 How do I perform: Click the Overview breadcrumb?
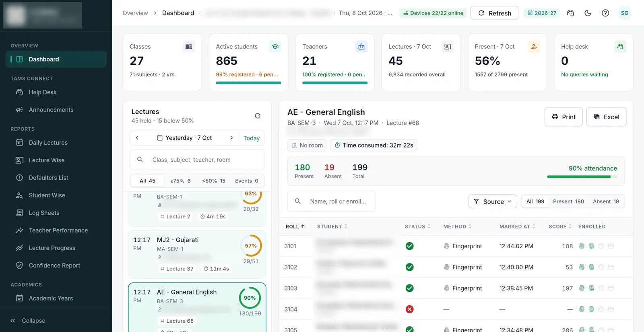coord(135,13)
